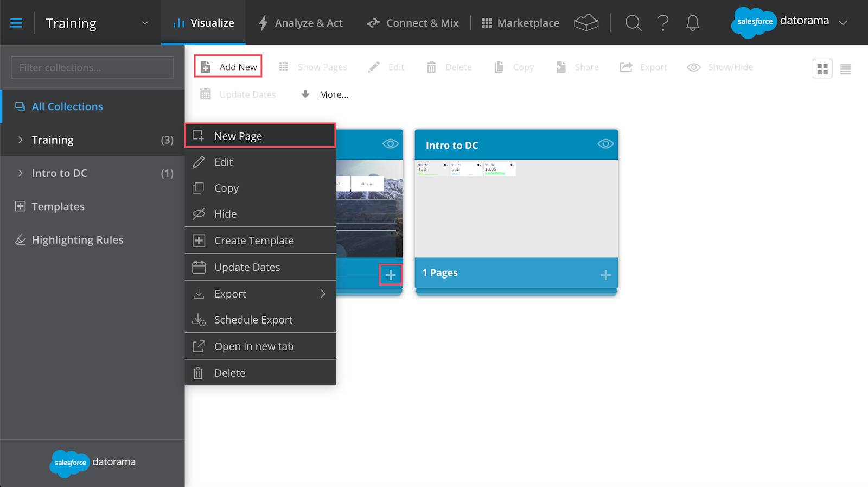This screenshot has width=868, height=487.
Task: Click the Export toolbar button
Action: tap(643, 67)
